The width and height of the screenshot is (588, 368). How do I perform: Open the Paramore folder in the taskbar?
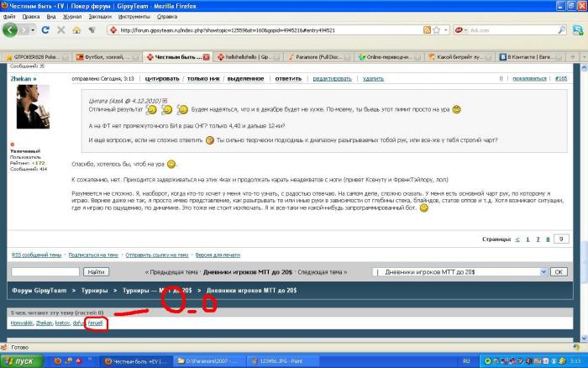[210, 361]
